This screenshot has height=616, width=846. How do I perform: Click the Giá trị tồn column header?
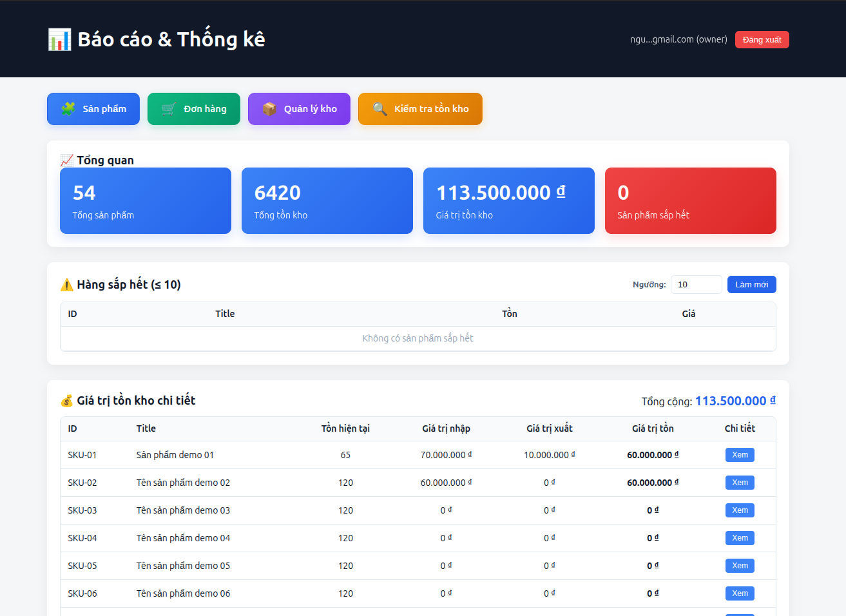pyautogui.click(x=653, y=428)
